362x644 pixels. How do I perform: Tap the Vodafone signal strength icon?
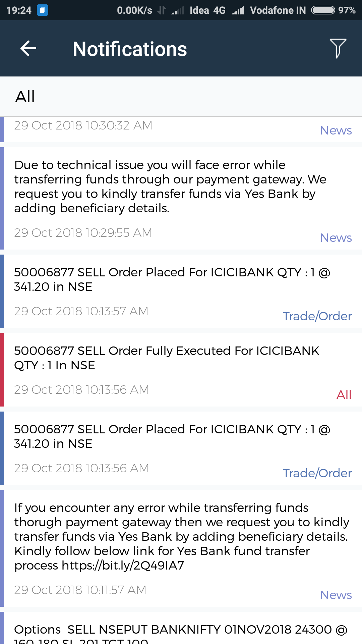238,10
